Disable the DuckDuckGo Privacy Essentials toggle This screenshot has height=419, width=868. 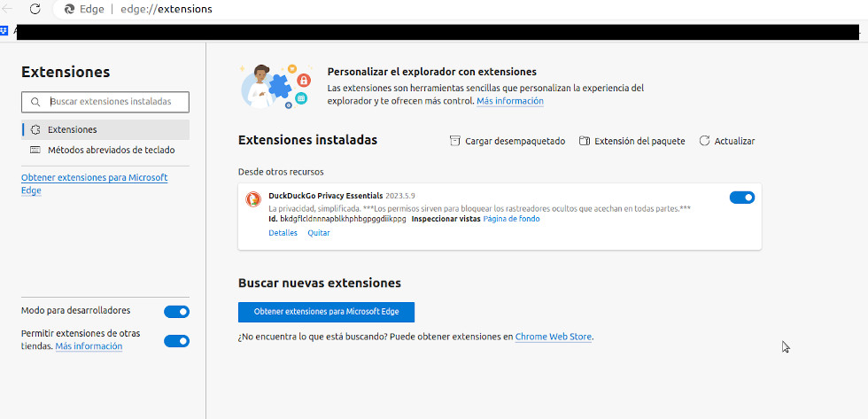(742, 198)
